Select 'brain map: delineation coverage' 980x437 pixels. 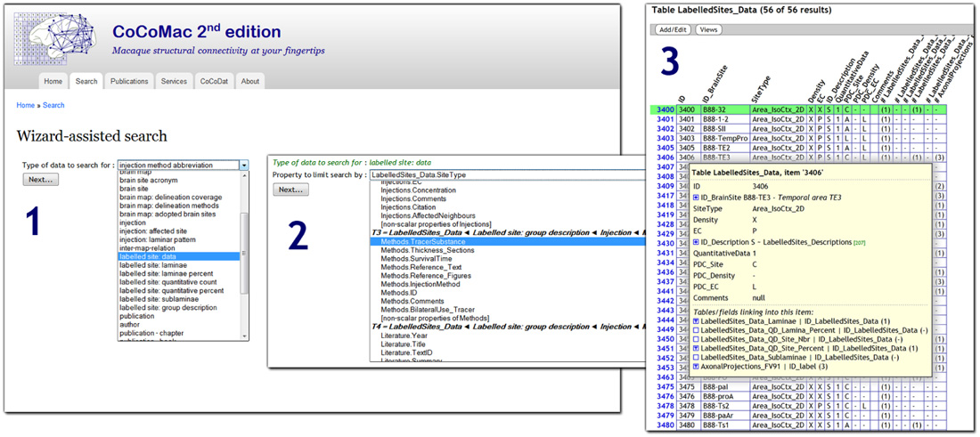pos(170,198)
